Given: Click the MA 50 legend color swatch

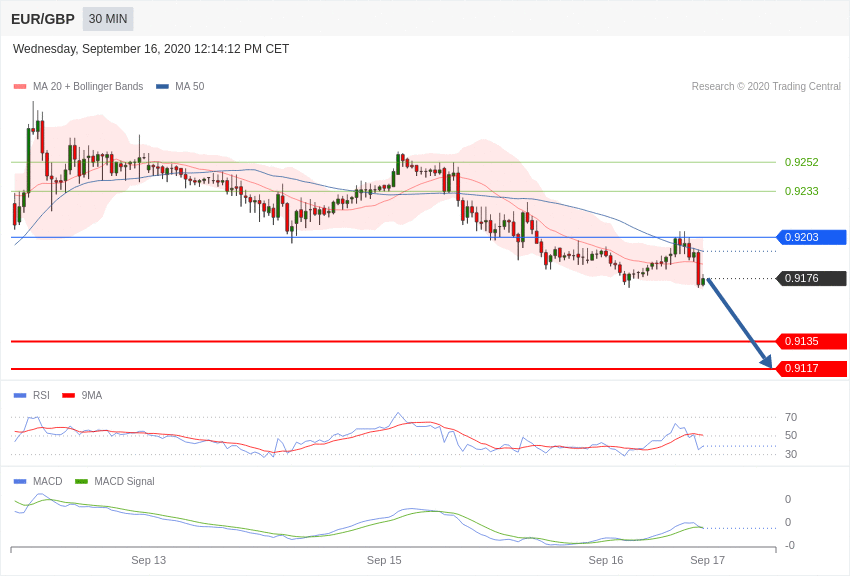Looking at the screenshot, I should (x=162, y=87).
